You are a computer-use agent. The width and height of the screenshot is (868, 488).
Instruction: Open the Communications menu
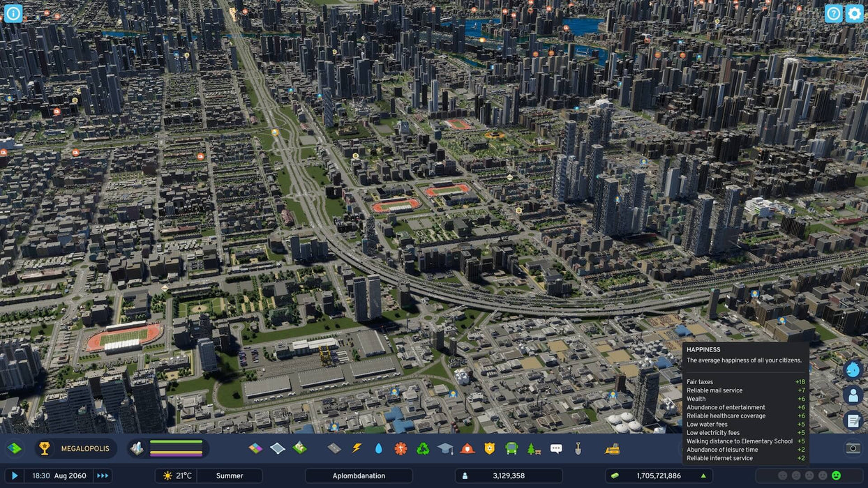(556, 448)
